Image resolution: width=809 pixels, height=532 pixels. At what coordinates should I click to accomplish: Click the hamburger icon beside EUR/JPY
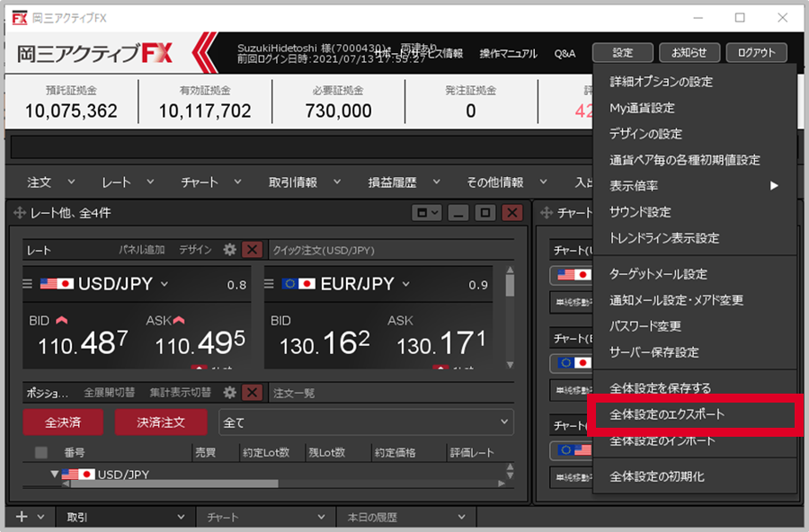click(x=269, y=284)
